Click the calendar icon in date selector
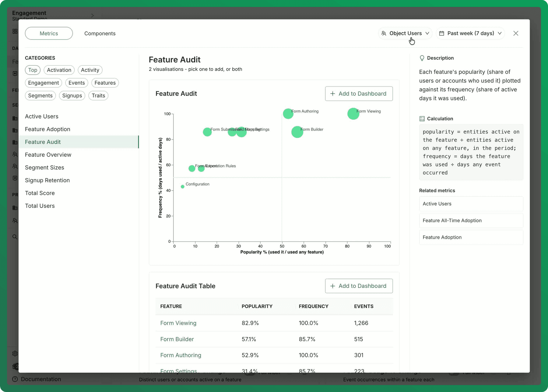 click(x=441, y=33)
